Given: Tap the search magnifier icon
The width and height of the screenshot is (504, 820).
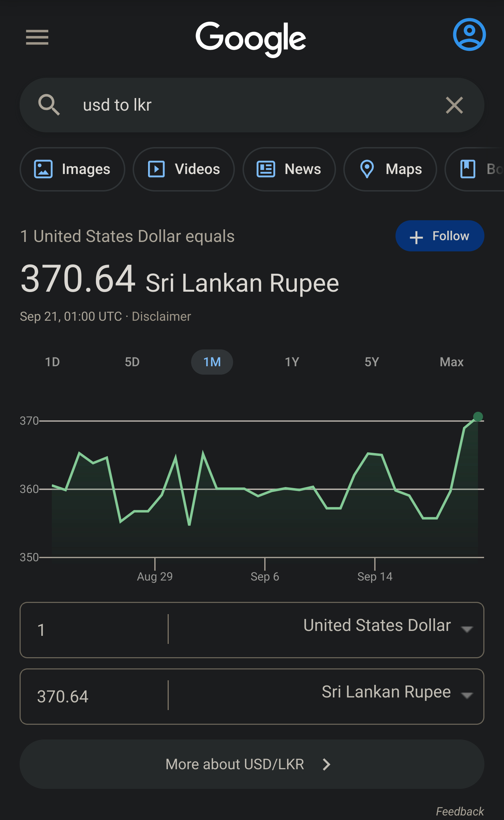Looking at the screenshot, I should click(49, 105).
